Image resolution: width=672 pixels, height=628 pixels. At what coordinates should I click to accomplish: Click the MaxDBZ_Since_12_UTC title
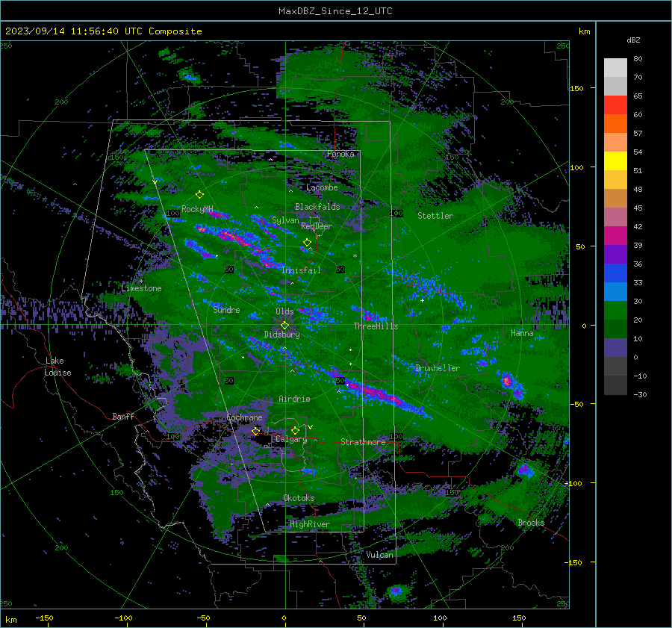(335, 11)
